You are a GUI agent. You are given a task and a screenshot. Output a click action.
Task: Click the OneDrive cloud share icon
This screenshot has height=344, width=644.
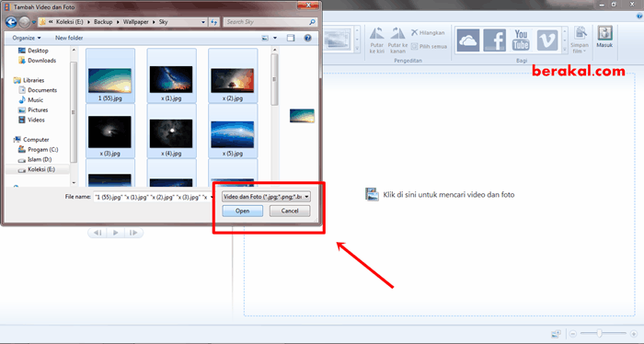(x=467, y=40)
